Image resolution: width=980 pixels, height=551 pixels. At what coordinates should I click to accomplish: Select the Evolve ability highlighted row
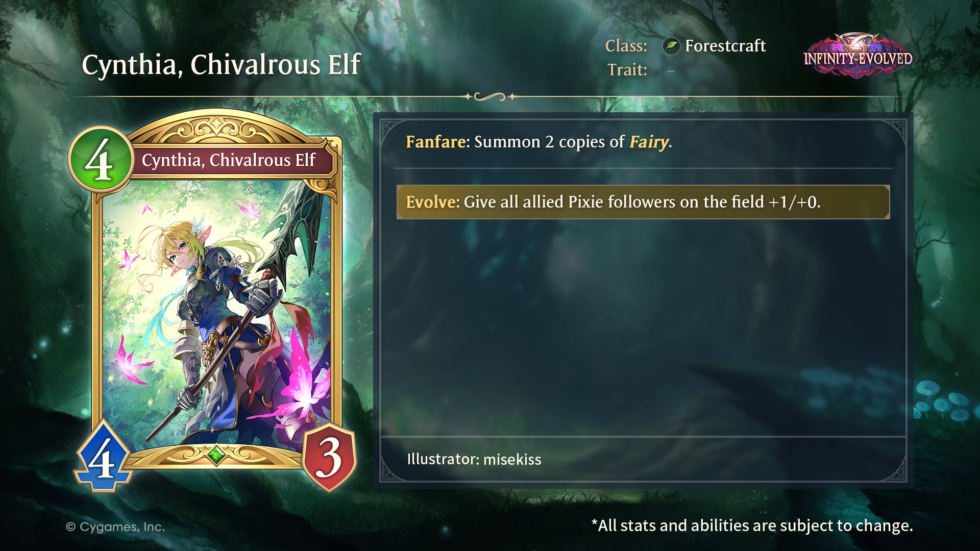pyautogui.click(x=643, y=202)
